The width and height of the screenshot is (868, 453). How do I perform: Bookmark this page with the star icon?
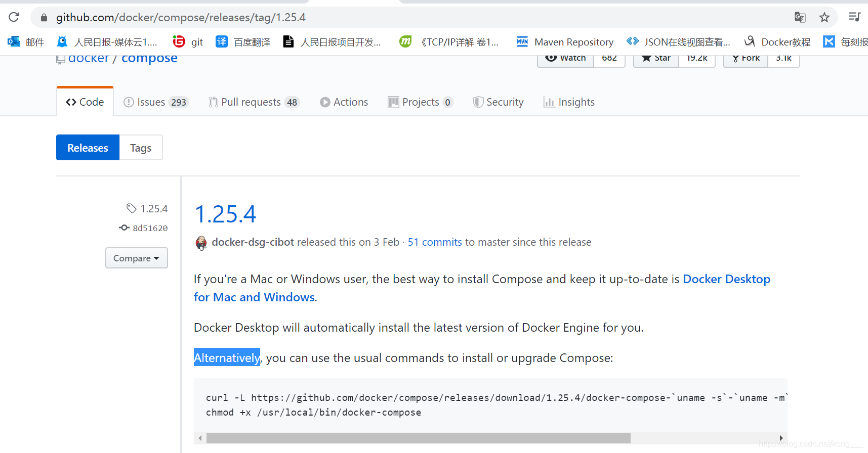tap(824, 17)
